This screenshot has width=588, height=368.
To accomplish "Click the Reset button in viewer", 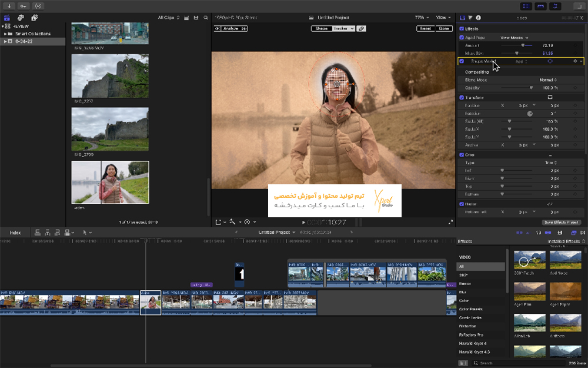I will (425, 28).
